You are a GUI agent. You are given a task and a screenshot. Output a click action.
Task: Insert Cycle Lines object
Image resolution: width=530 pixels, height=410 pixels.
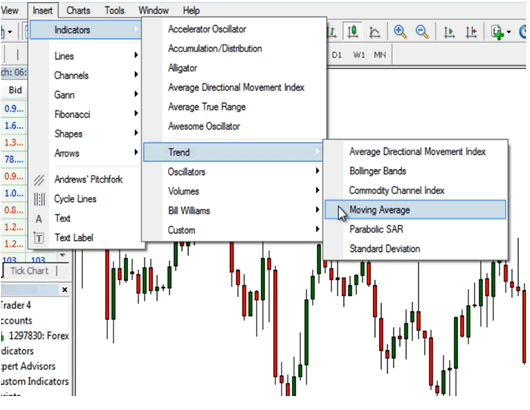pos(75,199)
